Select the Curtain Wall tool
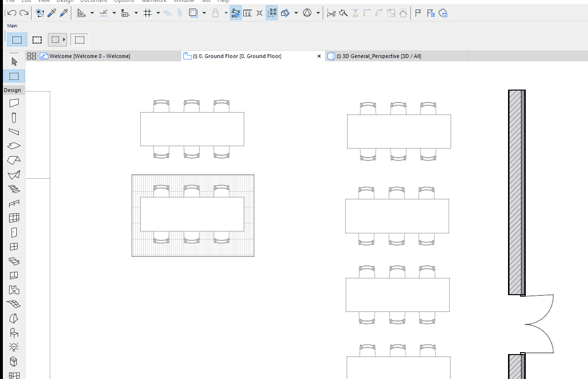 point(14,218)
